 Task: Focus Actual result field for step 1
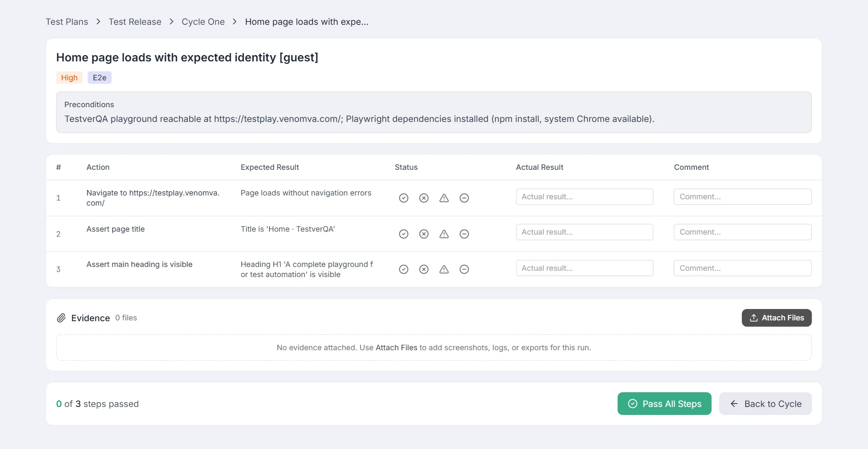click(x=585, y=197)
